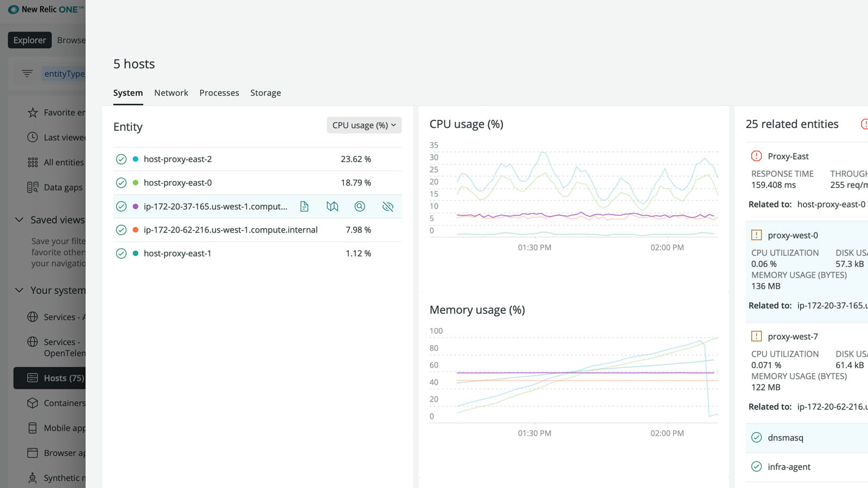Image resolution: width=868 pixels, height=488 pixels.
Task: Open the lookout magnifier icon on selected host
Action: 360,207
